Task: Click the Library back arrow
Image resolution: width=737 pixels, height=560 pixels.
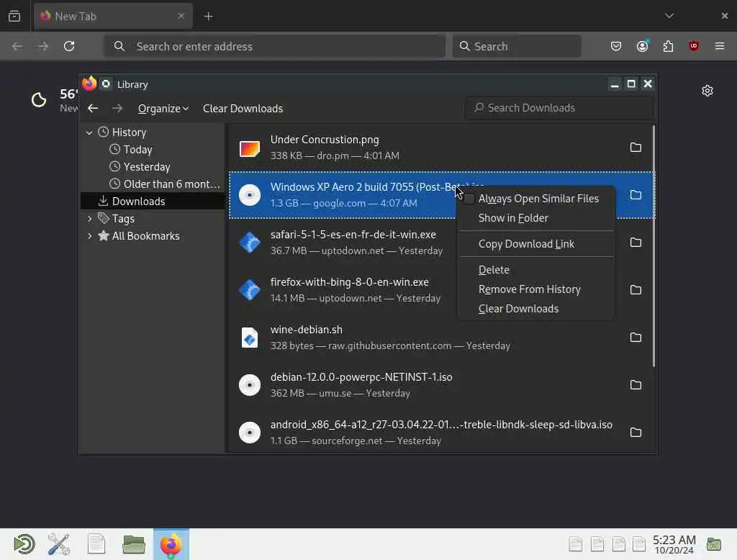Action: pyautogui.click(x=93, y=109)
